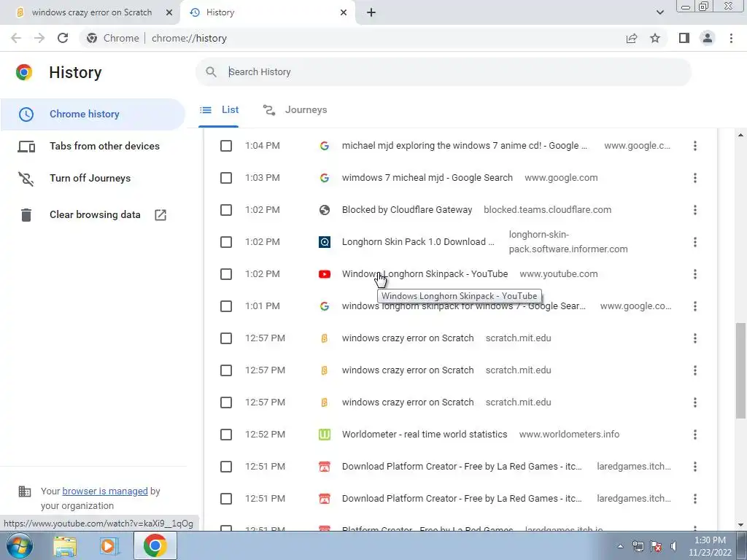Click the magnifier icon in Search History
Screen dimensions: 747x560
click(x=211, y=72)
